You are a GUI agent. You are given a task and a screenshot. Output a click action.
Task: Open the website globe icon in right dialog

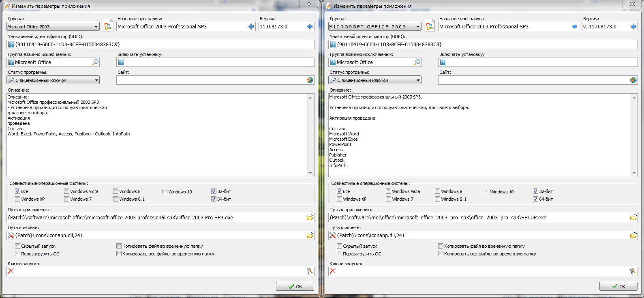[x=633, y=80]
